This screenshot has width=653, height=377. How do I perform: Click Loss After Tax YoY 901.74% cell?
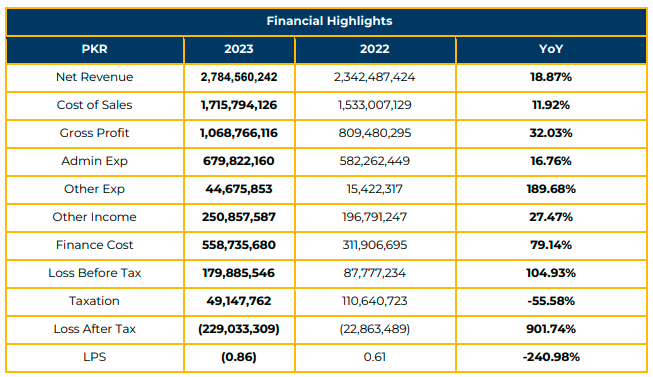[x=551, y=329]
